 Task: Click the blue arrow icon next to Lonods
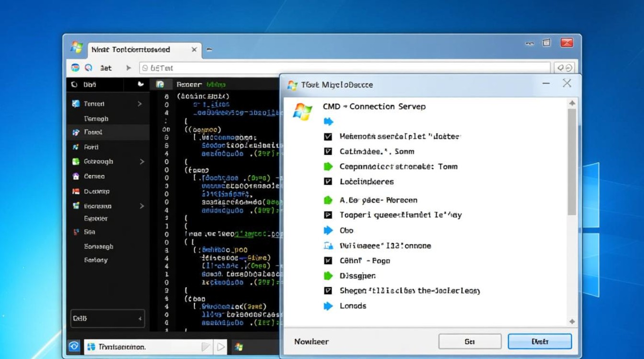[x=328, y=306]
